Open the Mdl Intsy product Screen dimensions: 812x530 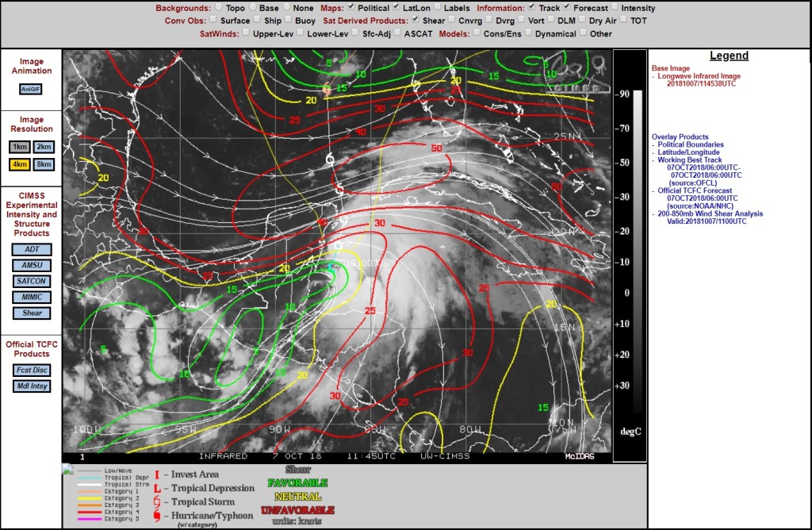pos(32,386)
